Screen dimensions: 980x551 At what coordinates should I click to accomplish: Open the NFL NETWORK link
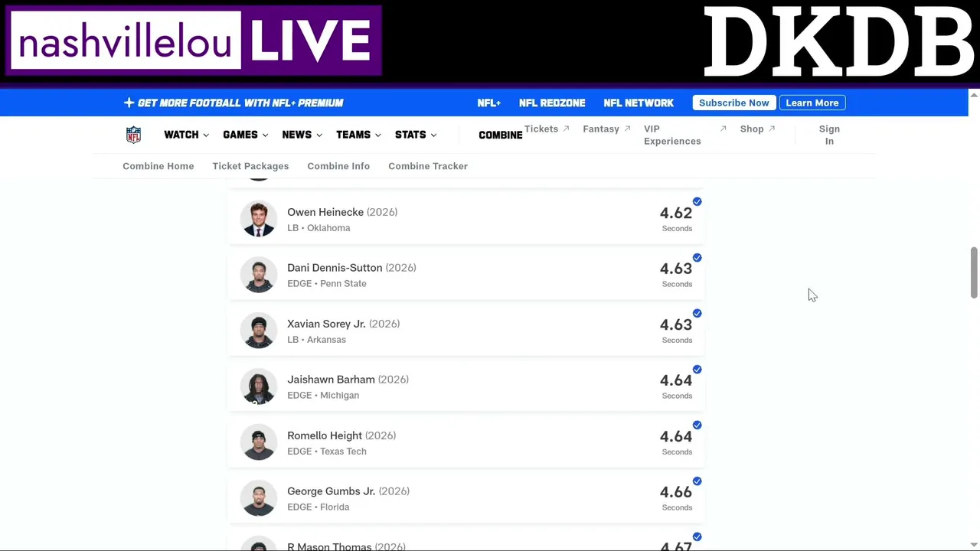639,103
